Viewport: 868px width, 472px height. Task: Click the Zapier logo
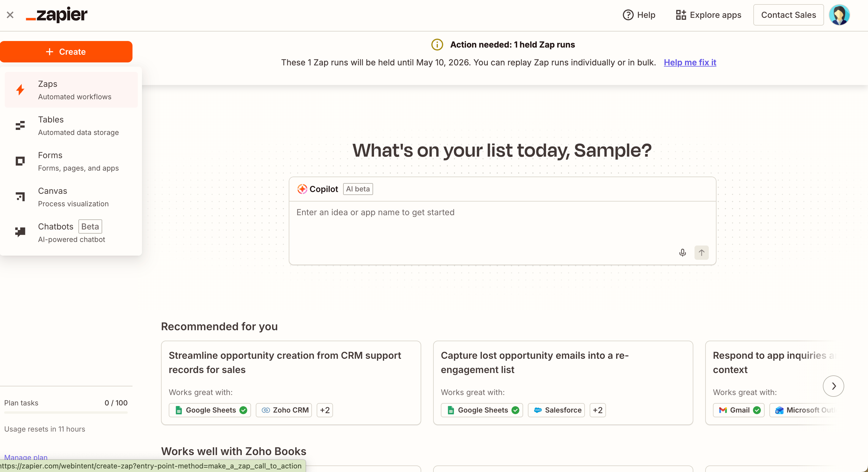pyautogui.click(x=57, y=15)
